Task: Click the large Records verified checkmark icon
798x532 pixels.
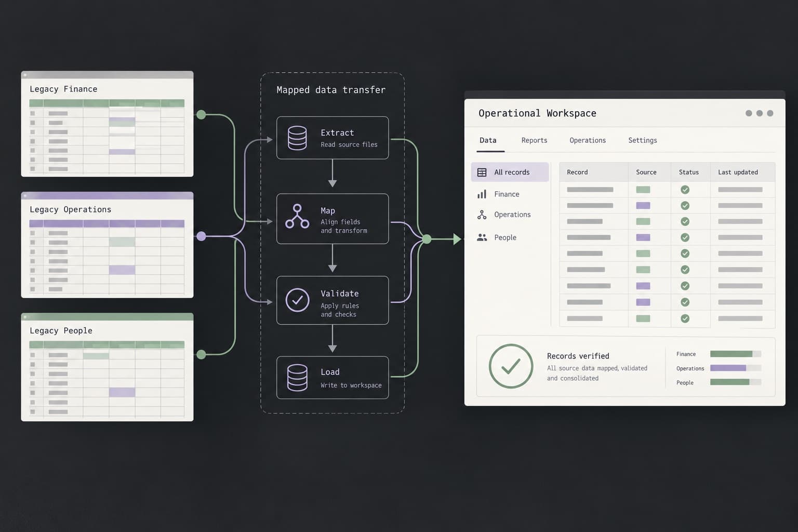Action: (511, 366)
